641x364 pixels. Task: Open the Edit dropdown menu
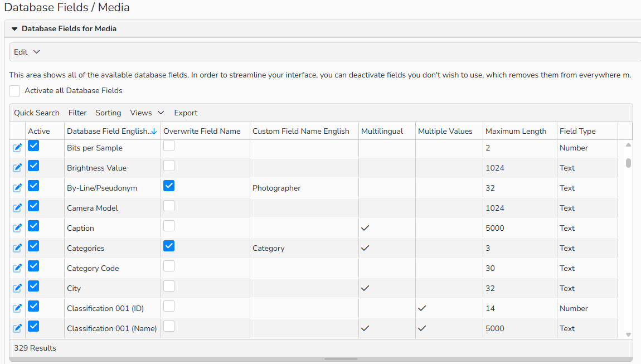point(27,52)
